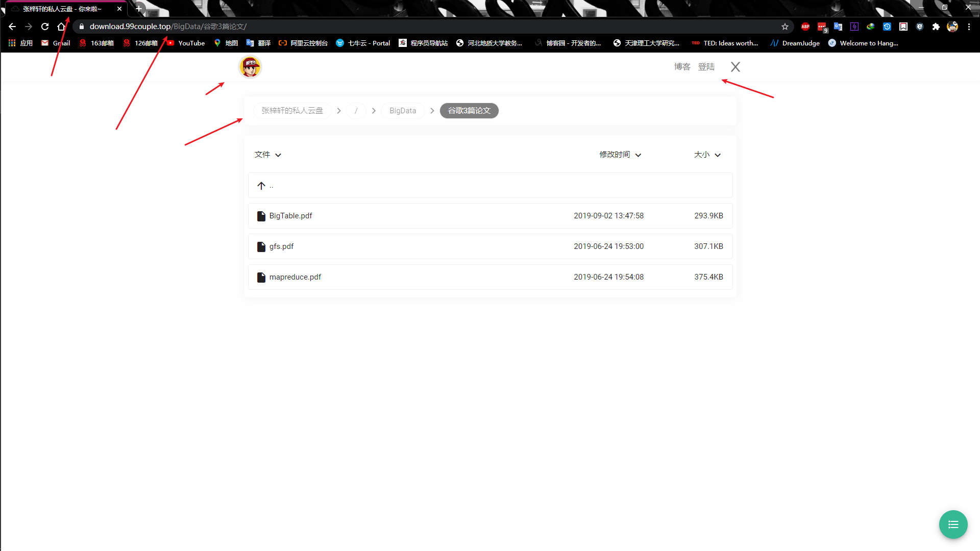Open the 博客园 - 开发者的 bookmark
The image size is (980, 551).
(568, 43)
